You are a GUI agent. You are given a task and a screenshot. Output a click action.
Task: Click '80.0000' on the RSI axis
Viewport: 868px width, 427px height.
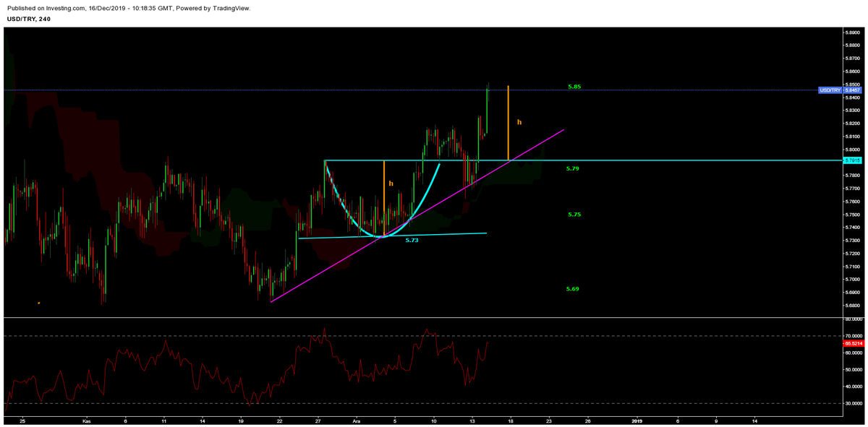854,320
